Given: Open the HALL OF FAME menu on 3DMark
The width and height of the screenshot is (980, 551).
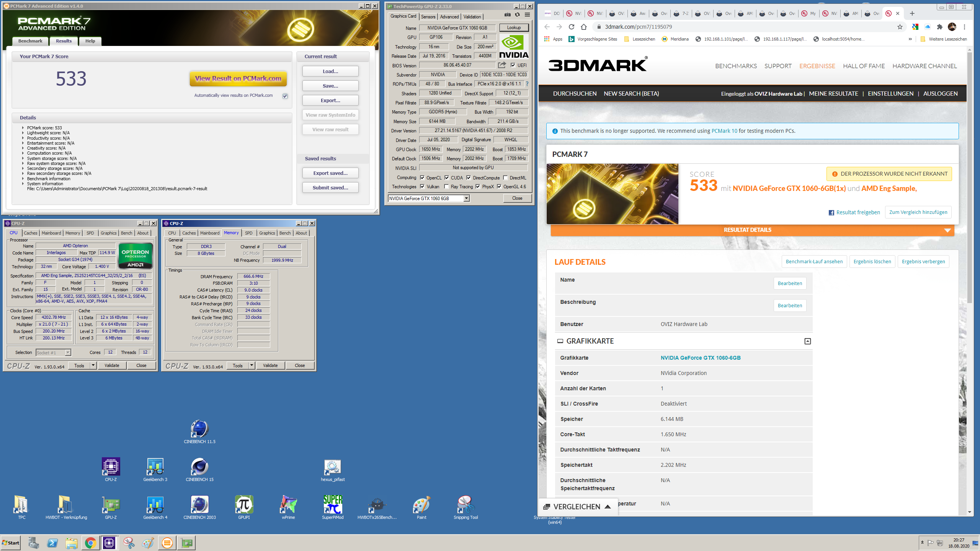Looking at the screenshot, I should tap(864, 66).
